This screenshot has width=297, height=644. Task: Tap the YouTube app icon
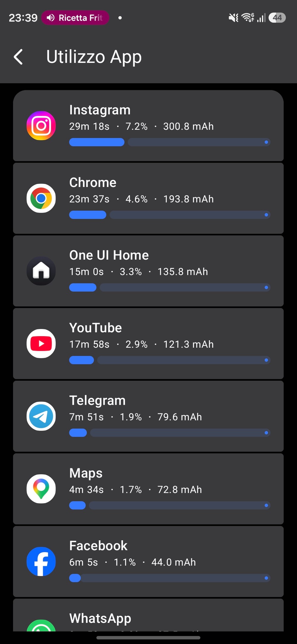pyautogui.click(x=41, y=344)
